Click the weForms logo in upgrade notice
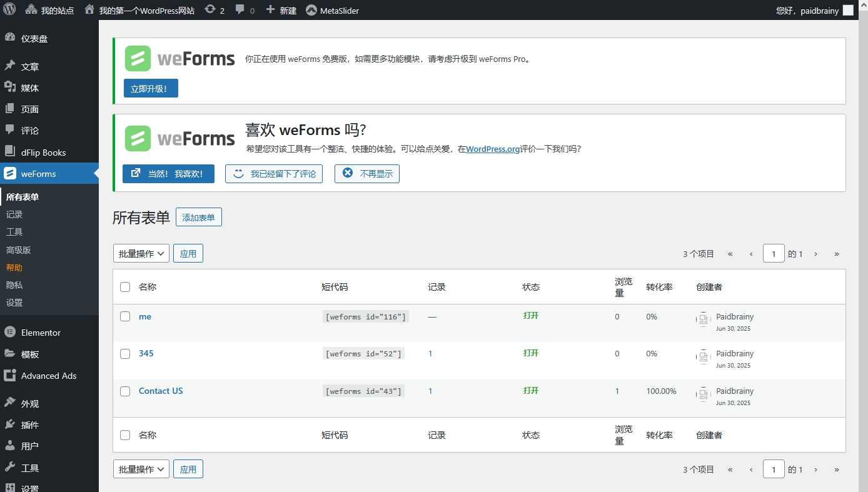The width and height of the screenshot is (868, 492). coord(180,59)
